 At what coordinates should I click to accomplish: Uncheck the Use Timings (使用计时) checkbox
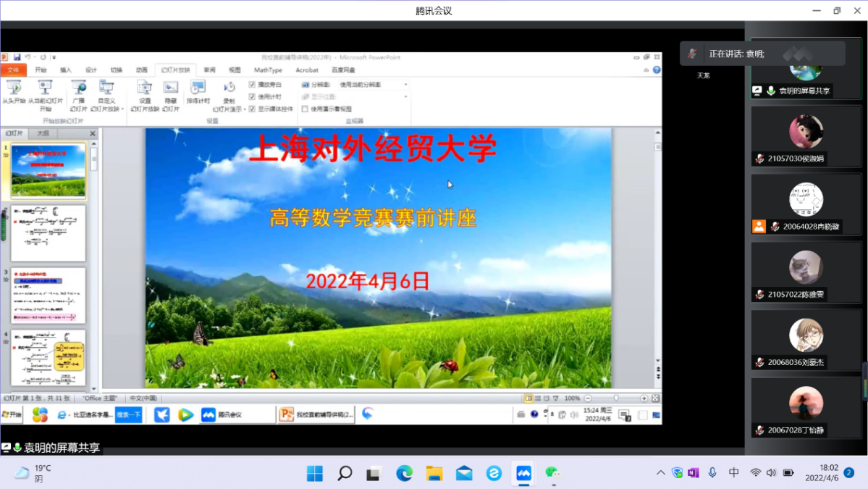[x=252, y=96]
